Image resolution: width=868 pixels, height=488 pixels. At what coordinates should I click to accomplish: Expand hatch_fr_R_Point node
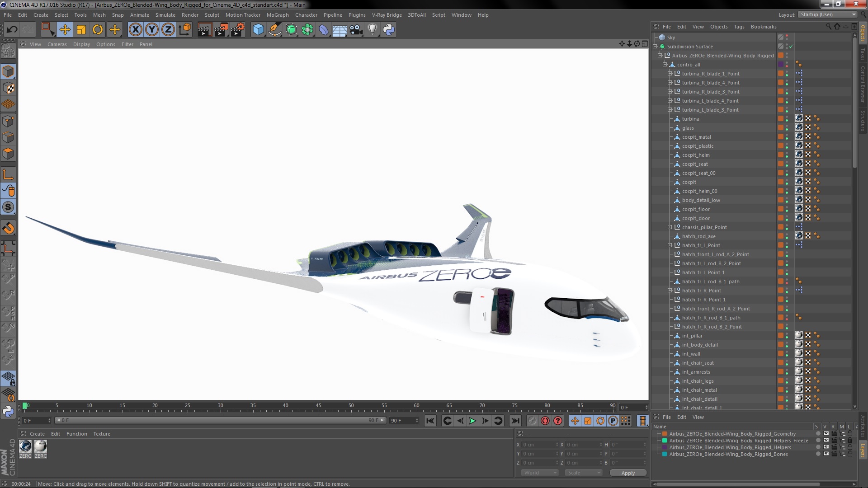670,291
